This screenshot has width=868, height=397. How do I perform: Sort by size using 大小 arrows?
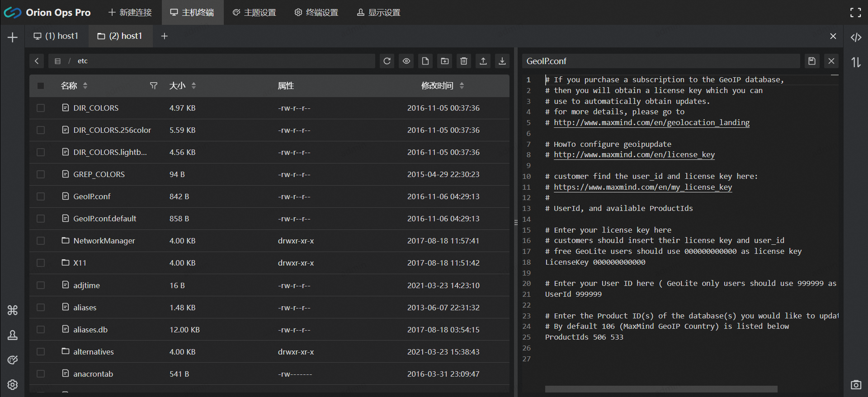click(x=194, y=86)
